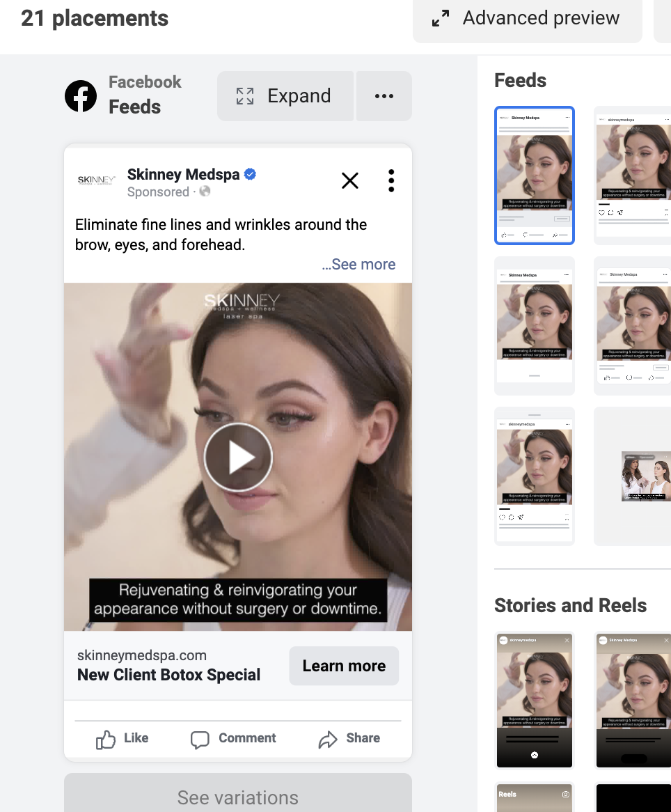Click the Skinney Medspa page logo
This screenshot has height=812, width=671.
(96, 180)
